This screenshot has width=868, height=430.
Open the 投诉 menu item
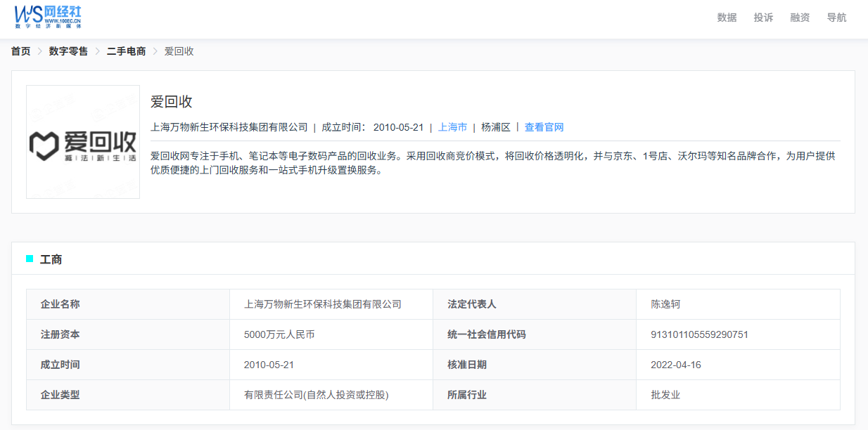[763, 18]
